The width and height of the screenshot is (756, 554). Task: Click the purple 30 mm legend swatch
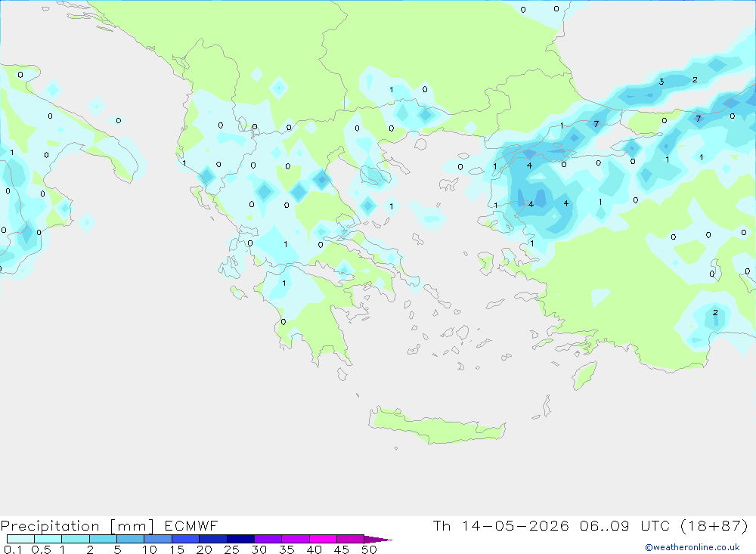click(268, 539)
